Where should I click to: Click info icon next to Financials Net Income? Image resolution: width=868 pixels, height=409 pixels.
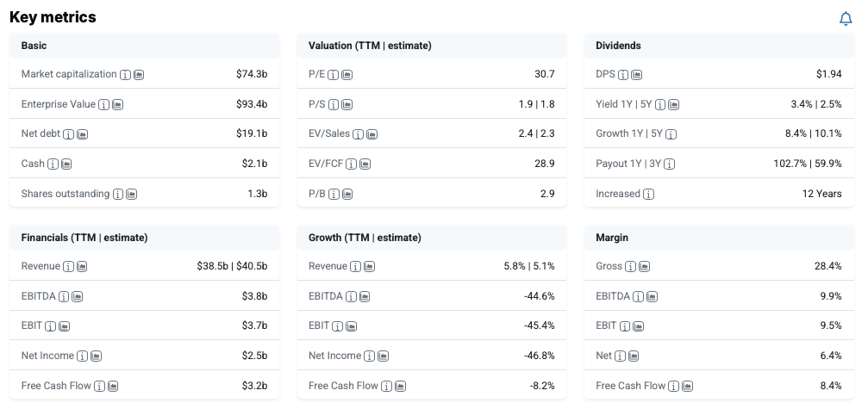point(83,356)
